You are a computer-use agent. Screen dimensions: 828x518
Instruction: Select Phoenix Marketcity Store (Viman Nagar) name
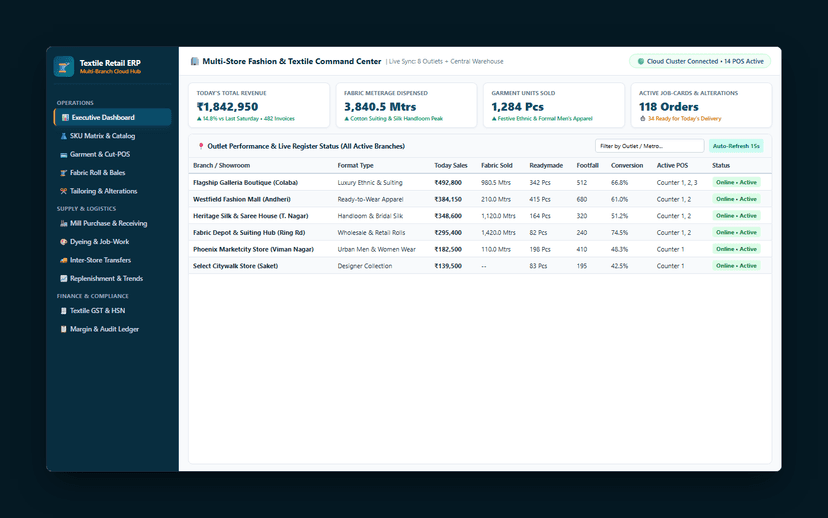click(x=253, y=249)
